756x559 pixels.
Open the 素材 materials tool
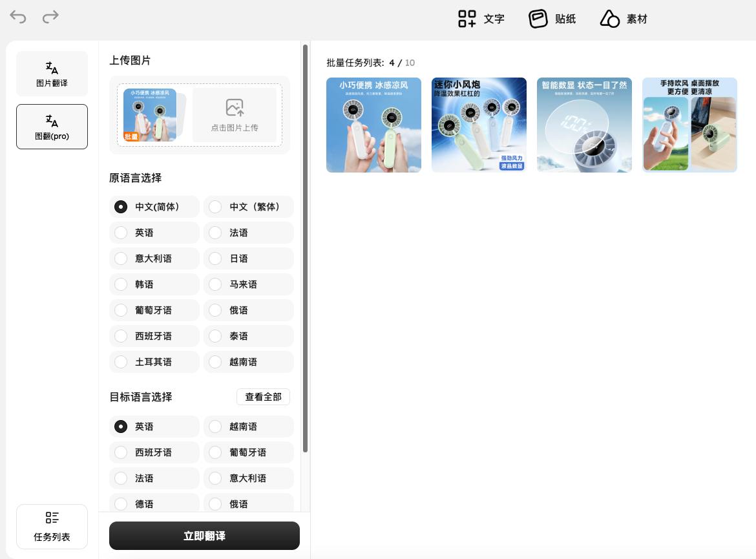coord(623,19)
